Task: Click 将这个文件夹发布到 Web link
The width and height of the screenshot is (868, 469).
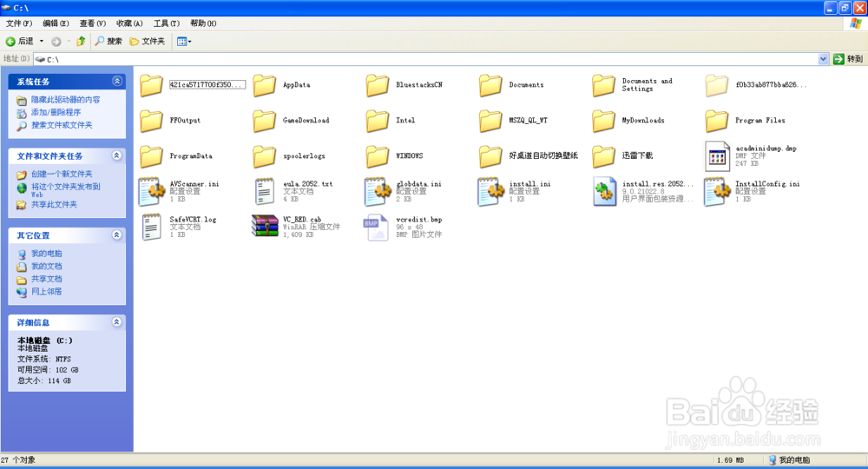Action: click(x=65, y=190)
